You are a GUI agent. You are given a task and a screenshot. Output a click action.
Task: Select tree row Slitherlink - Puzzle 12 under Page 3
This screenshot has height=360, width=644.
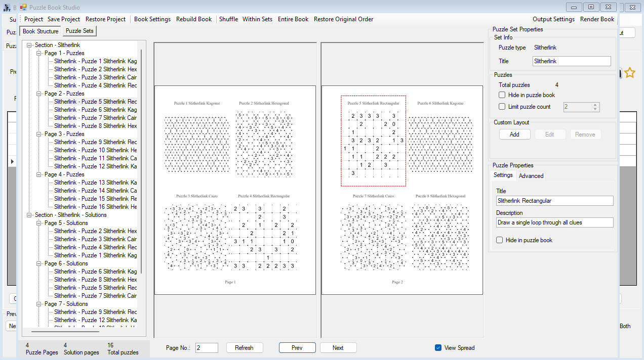pos(95,166)
